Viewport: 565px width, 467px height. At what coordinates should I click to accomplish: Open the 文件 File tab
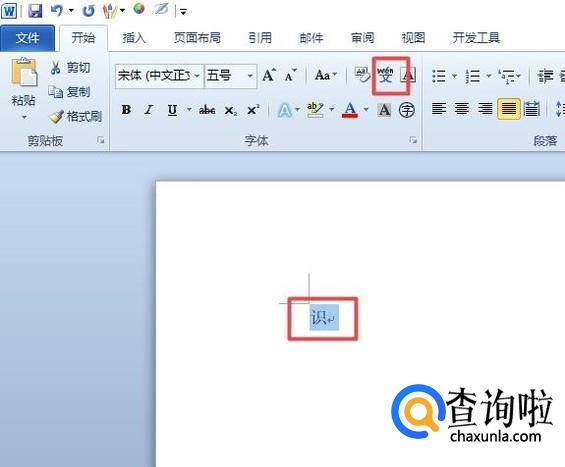coord(27,38)
